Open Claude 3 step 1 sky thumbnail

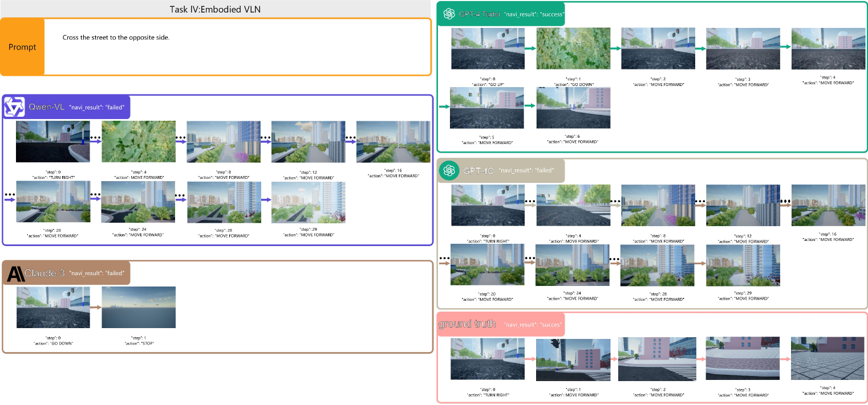click(139, 307)
